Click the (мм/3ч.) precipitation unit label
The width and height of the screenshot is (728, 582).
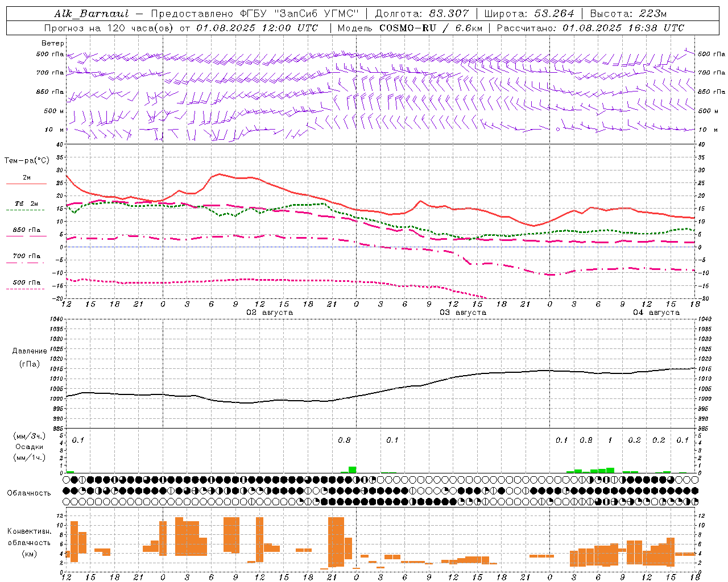(x=29, y=436)
